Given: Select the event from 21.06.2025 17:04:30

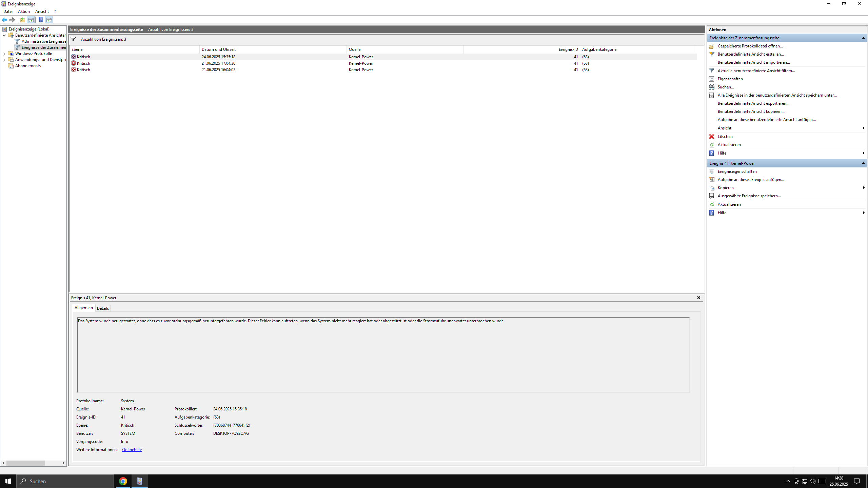Looking at the screenshot, I should (218, 63).
